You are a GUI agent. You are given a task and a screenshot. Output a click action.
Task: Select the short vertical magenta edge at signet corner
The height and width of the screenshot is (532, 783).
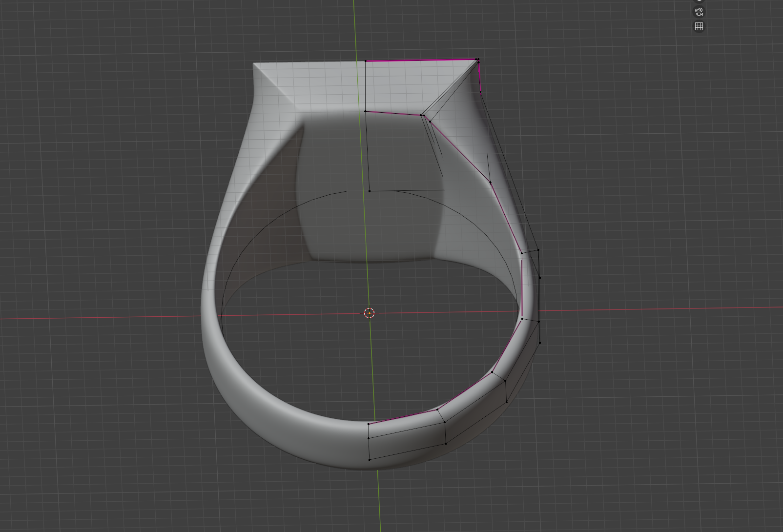(x=480, y=77)
